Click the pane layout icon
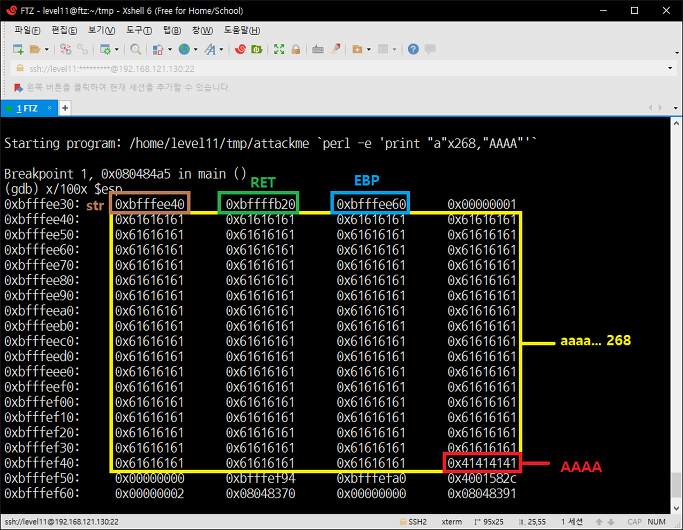683x530 pixels. [383, 49]
